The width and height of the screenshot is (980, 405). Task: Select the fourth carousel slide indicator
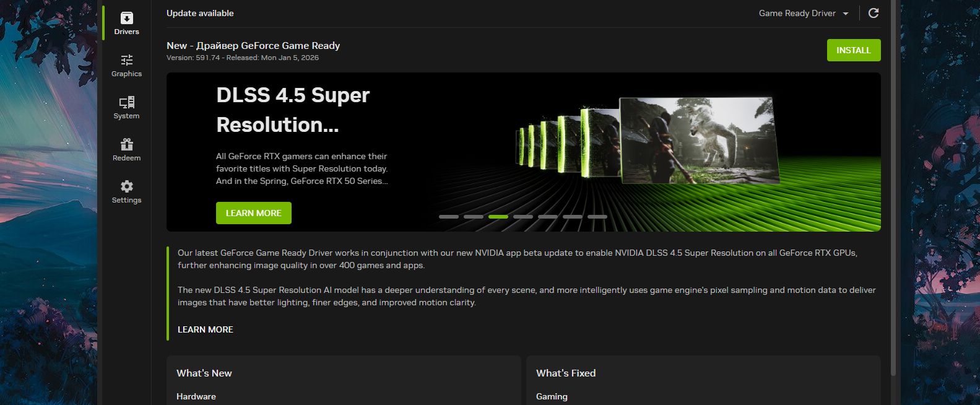[x=523, y=217]
